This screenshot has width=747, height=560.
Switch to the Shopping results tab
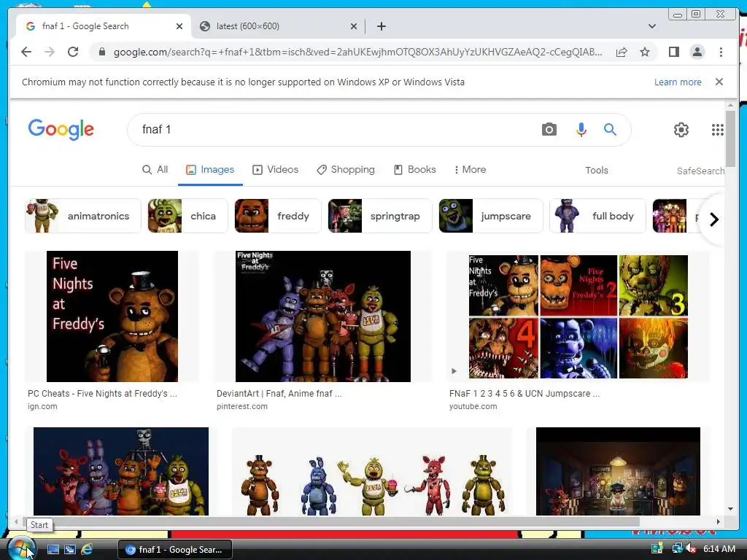[x=346, y=169]
